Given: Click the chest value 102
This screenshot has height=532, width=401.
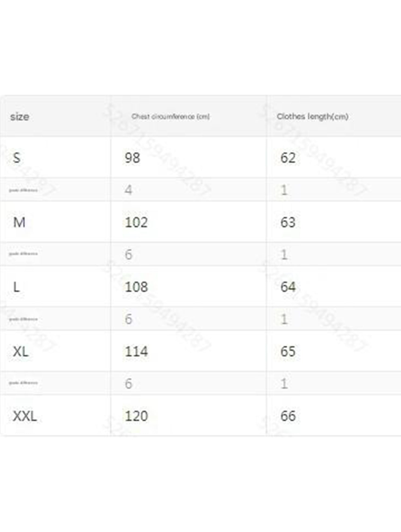Looking at the screenshot, I should click(x=136, y=222).
